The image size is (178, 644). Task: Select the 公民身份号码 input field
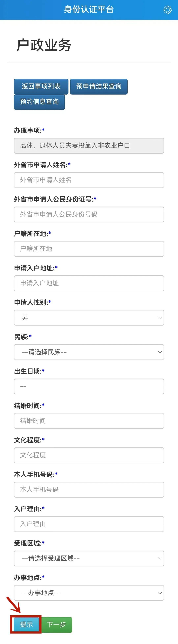pyautogui.click(x=89, y=215)
